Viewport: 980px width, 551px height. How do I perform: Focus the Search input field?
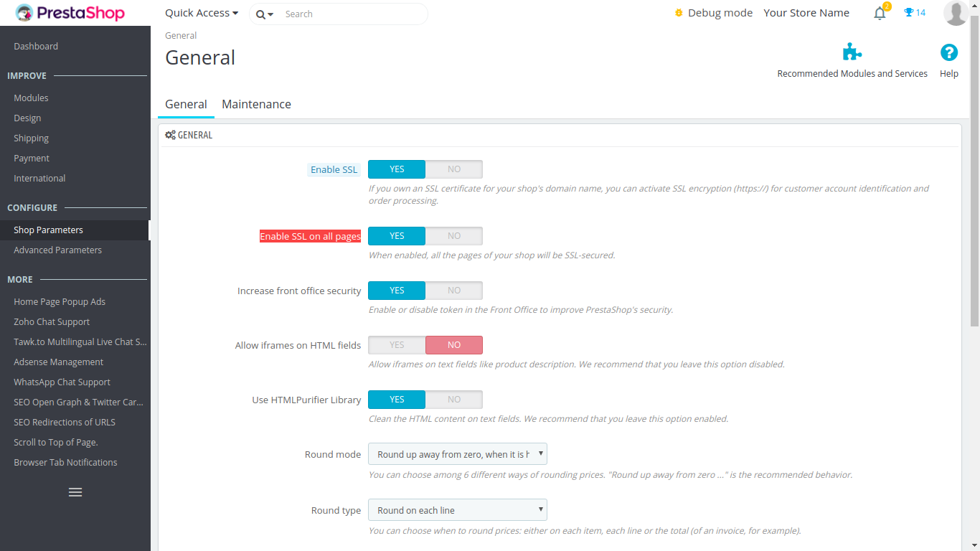tap(352, 14)
